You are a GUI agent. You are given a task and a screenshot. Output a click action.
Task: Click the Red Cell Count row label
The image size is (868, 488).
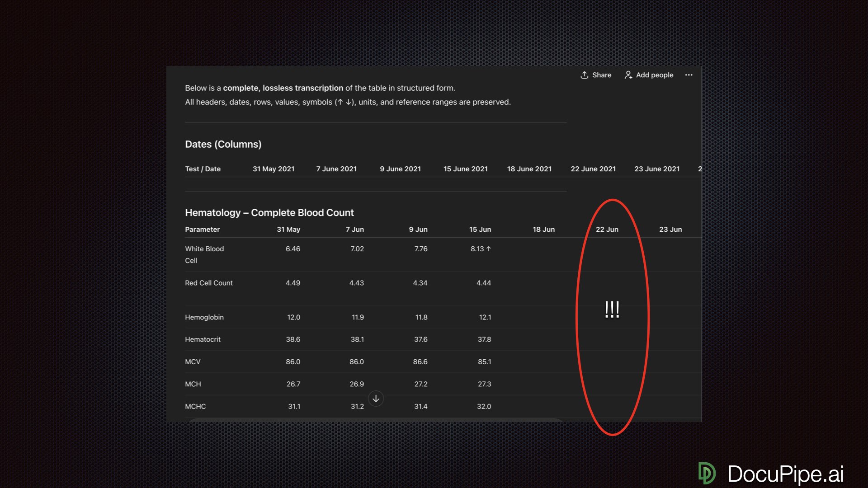coord(208,283)
